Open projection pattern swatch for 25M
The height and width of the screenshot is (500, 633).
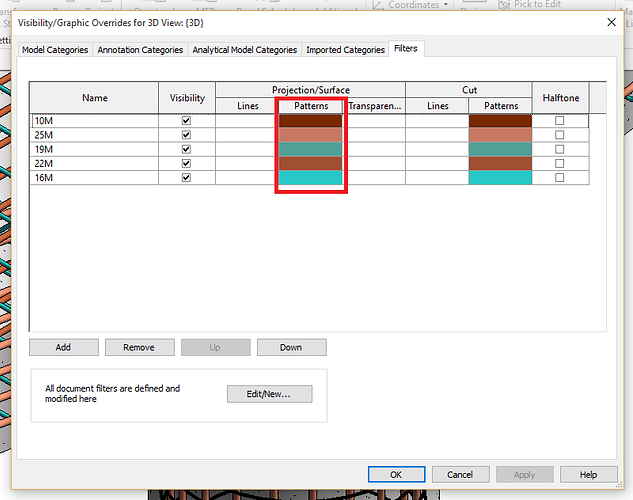310,135
